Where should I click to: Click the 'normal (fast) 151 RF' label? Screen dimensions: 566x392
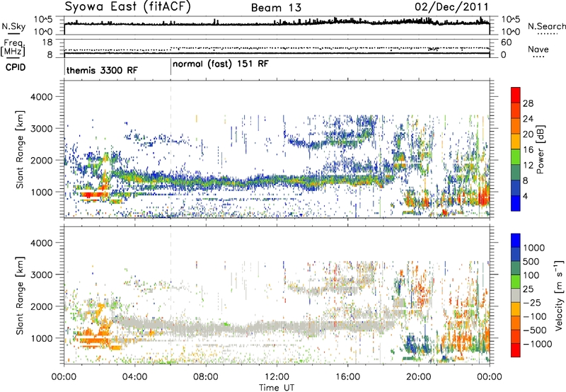point(221,64)
